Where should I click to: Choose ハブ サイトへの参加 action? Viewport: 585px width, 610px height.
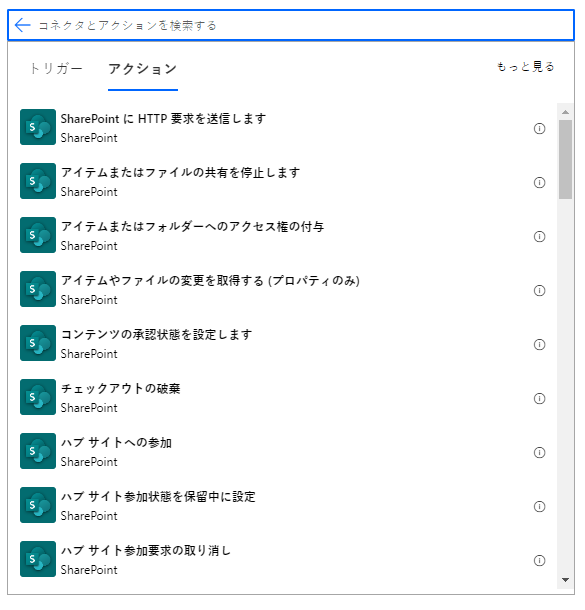pos(284,452)
